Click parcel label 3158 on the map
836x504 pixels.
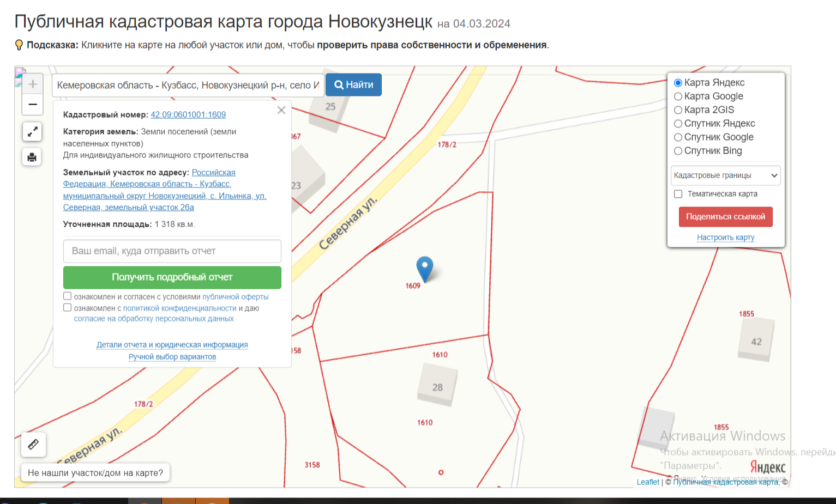[x=312, y=465]
